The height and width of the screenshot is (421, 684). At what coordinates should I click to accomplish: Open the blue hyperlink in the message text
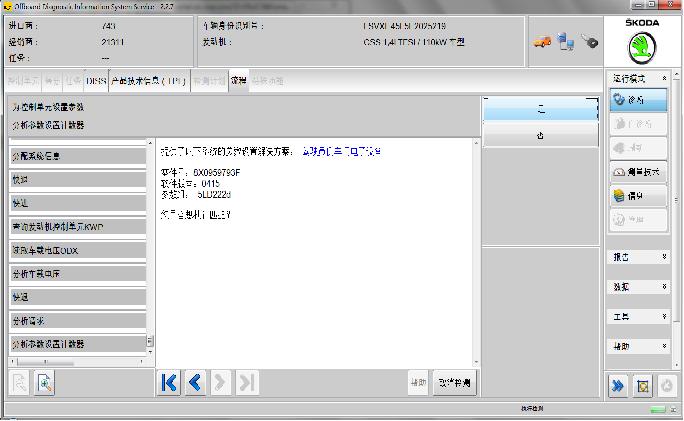tap(341, 151)
